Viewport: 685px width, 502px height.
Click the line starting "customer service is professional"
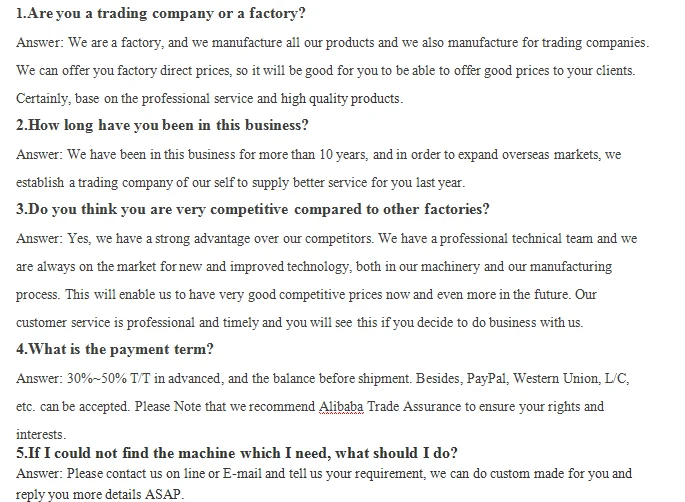(299, 323)
